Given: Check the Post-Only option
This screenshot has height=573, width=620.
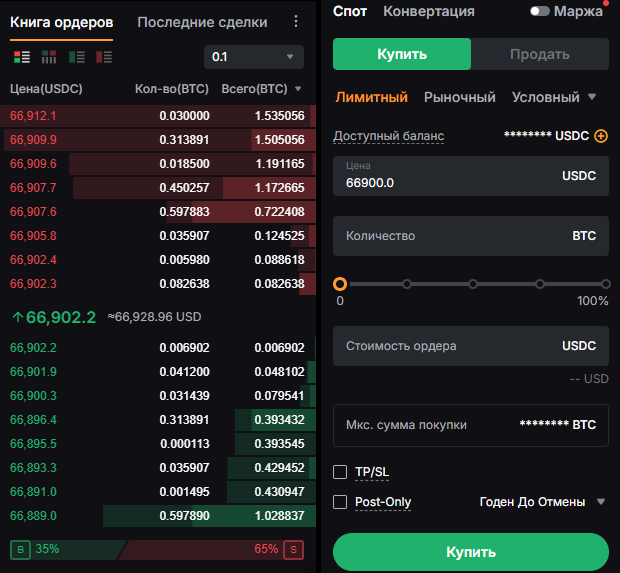Looking at the screenshot, I should [340, 502].
